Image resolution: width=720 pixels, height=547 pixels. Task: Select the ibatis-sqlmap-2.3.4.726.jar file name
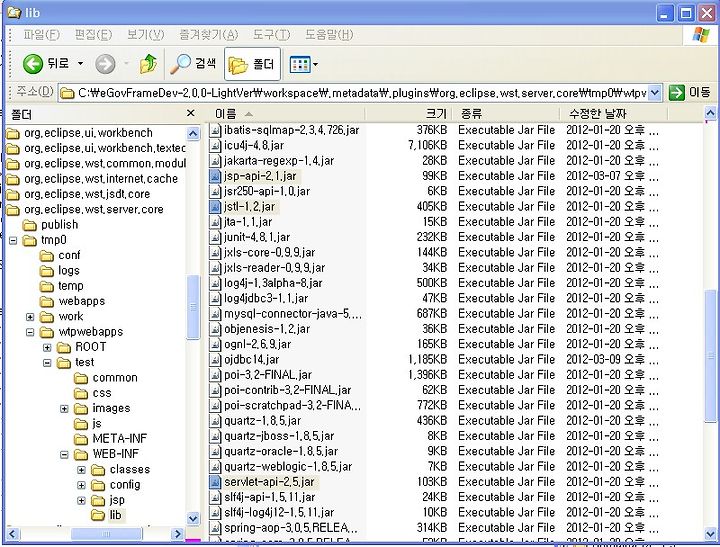tap(292, 130)
